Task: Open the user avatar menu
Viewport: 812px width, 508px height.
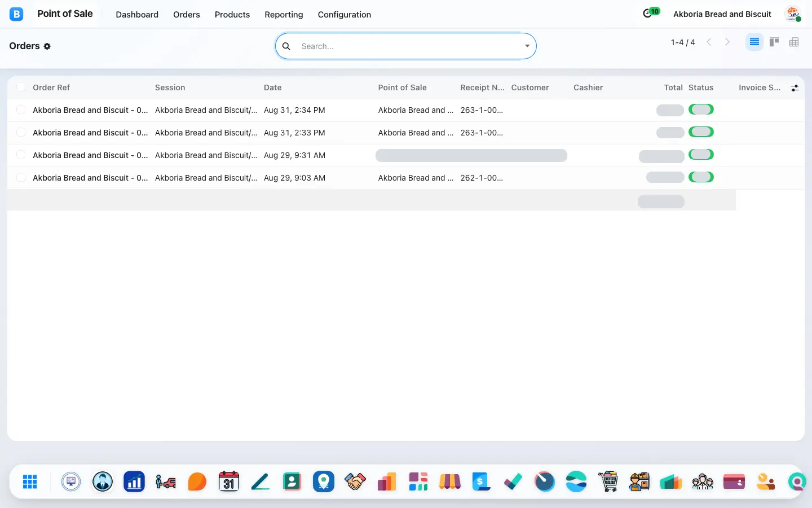Action: [793, 14]
